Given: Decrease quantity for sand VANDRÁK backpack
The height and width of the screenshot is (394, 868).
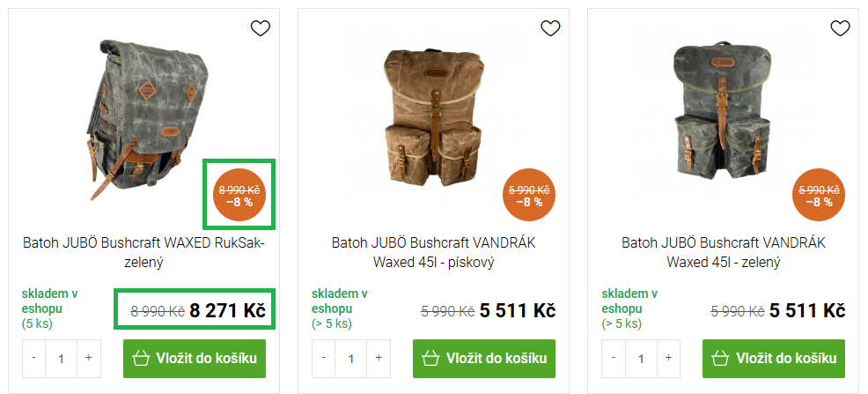Looking at the screenshot, I should point(324,359).
